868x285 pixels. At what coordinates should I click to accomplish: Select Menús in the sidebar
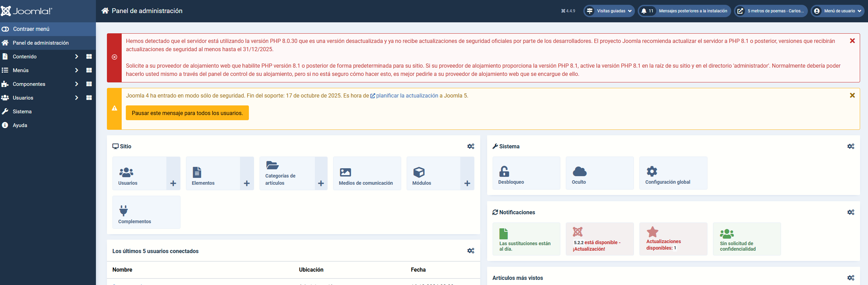(x=21, y=70)
